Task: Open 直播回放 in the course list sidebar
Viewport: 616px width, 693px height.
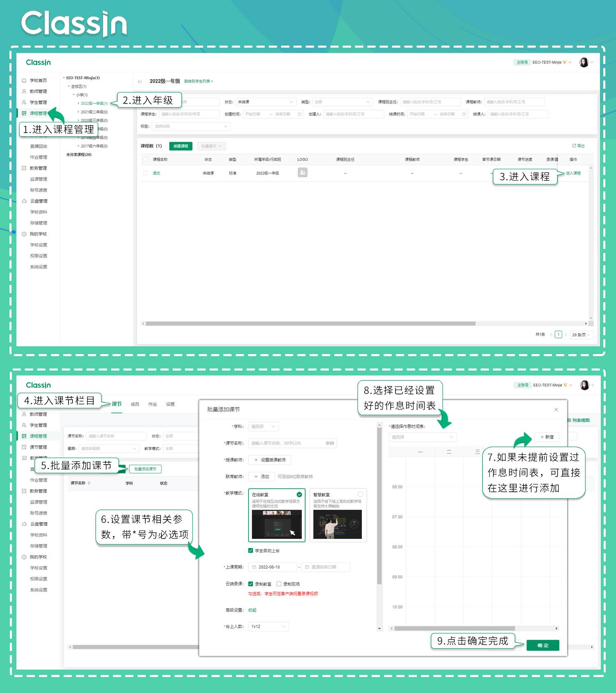Action: click(39, 146)
